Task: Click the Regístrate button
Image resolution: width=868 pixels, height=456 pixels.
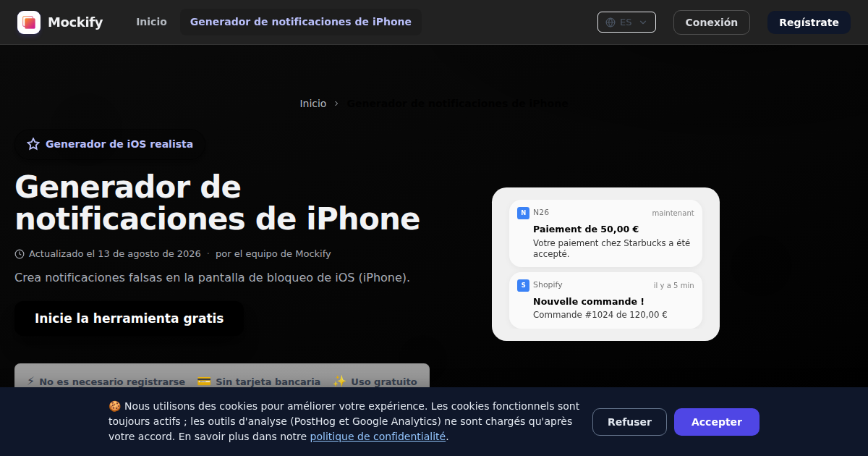Action: pos(809,22)
